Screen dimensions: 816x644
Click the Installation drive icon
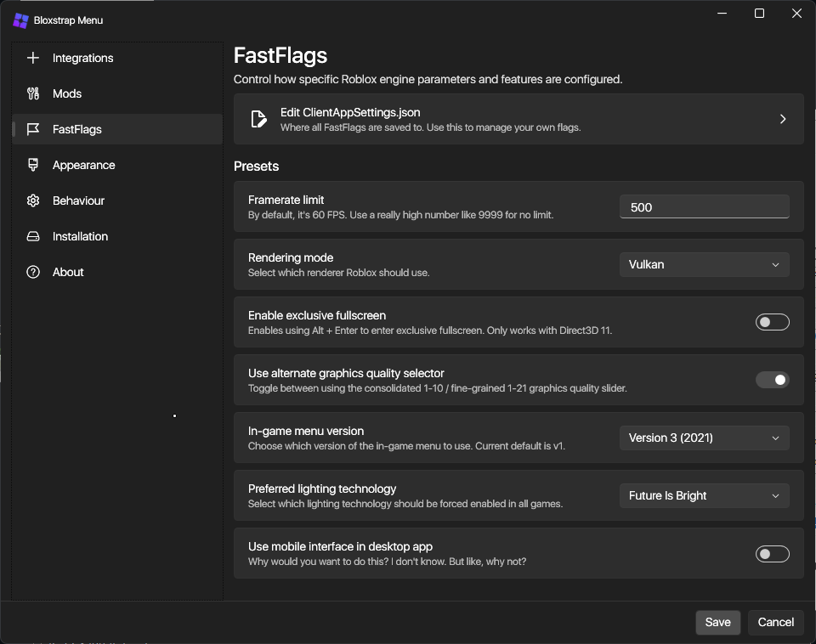point(33,236)
